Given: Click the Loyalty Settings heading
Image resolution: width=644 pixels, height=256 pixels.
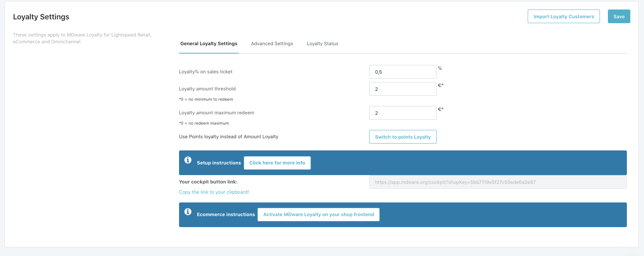Looking at the screenshot, I should click(x=41, y=17).
